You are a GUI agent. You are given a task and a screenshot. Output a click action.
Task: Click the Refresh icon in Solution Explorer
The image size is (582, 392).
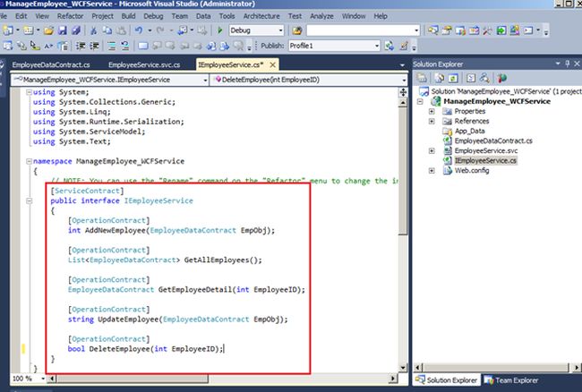click(453, 78)
